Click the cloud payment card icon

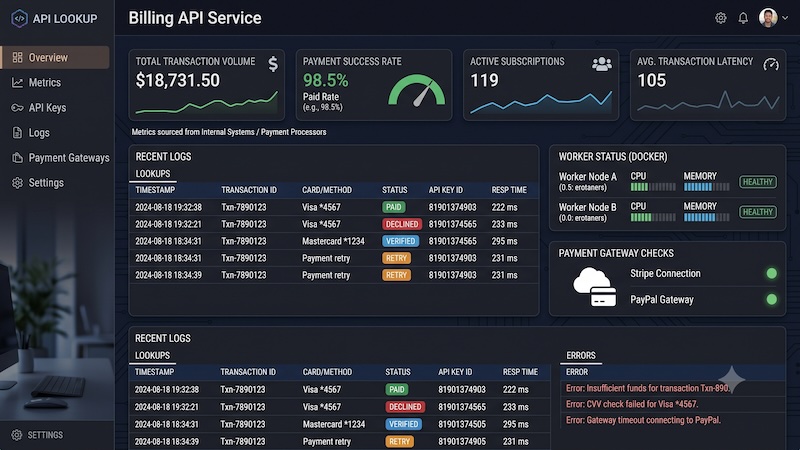tap(595, 287)
